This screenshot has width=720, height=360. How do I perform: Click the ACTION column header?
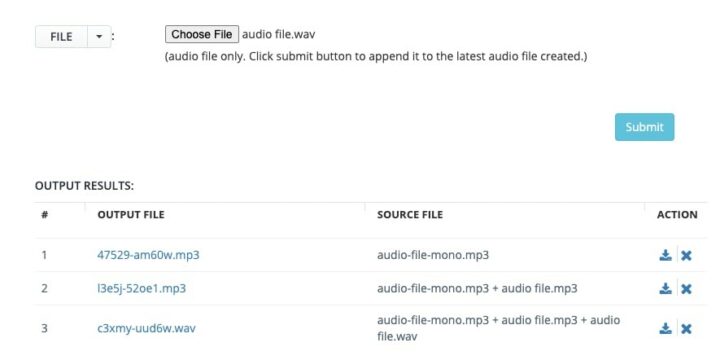click(677, 214)
